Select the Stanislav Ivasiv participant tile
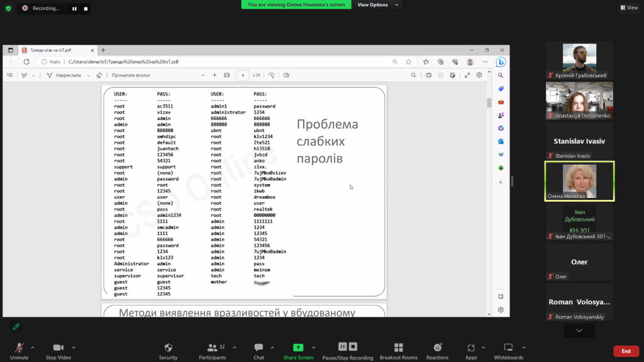644x362 pixels. pos(579,141)
